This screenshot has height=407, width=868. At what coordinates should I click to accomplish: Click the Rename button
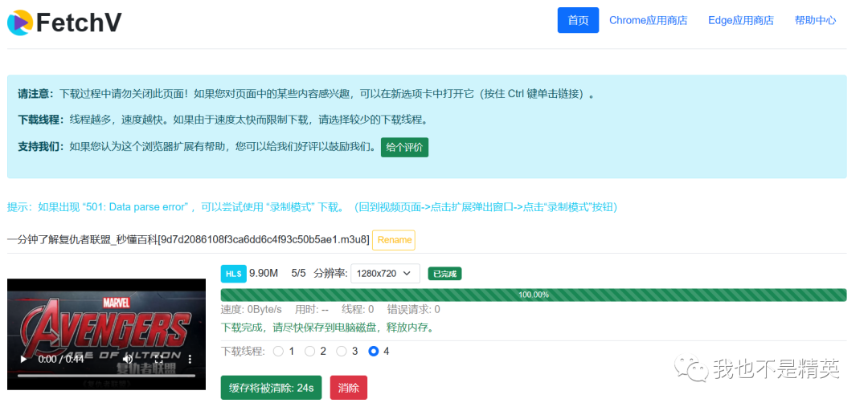pos(394,240)
